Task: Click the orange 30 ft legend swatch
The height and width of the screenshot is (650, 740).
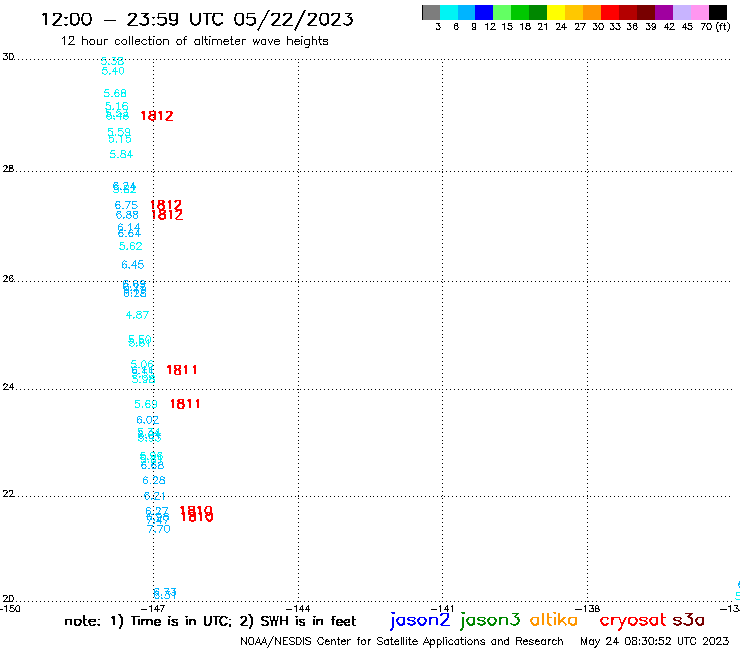Action: point(592,12)
